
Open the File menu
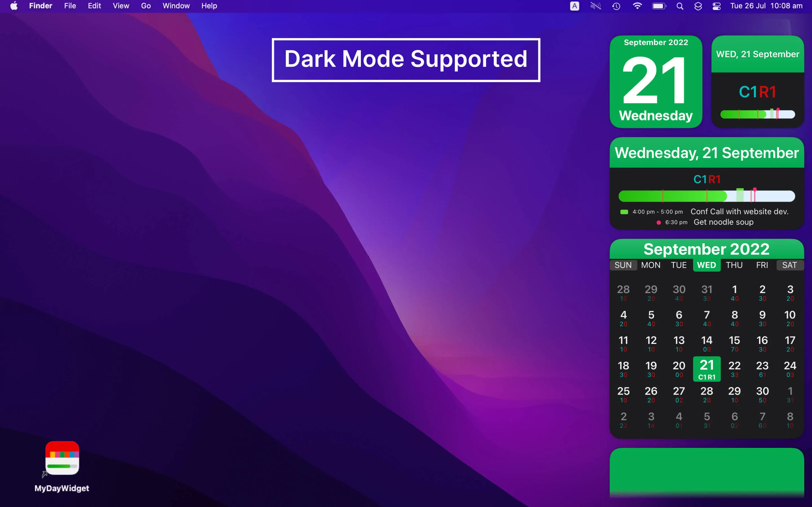click(70, 6)
